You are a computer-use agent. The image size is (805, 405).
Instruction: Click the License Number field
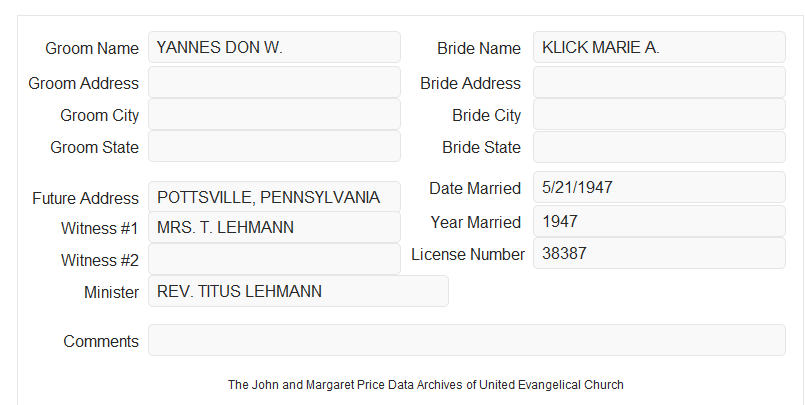coord(659,253)
